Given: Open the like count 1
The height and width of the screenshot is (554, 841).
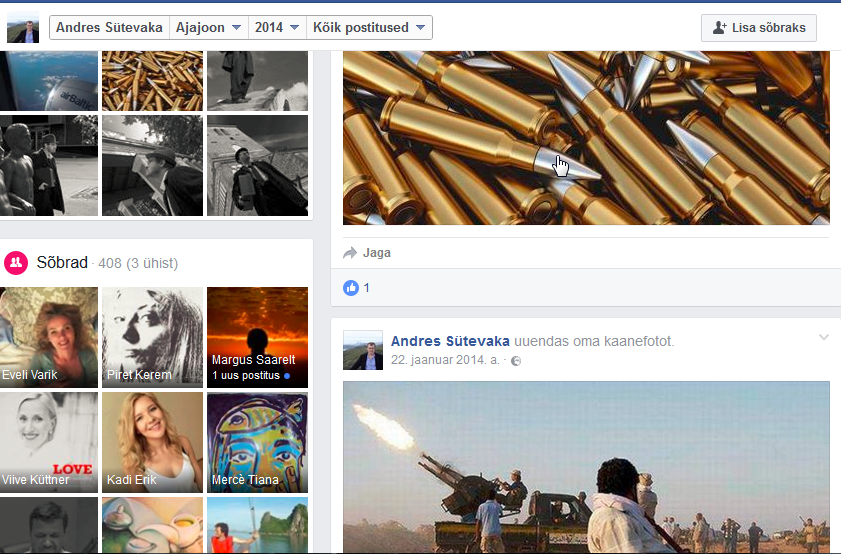Looking at the screenshot, I should [367, 288].
